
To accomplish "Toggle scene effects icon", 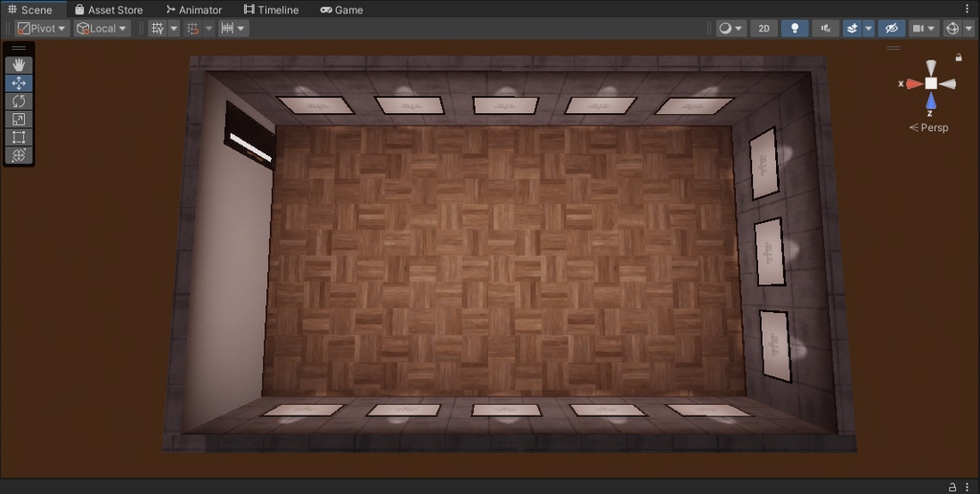I will coord(852,28).
